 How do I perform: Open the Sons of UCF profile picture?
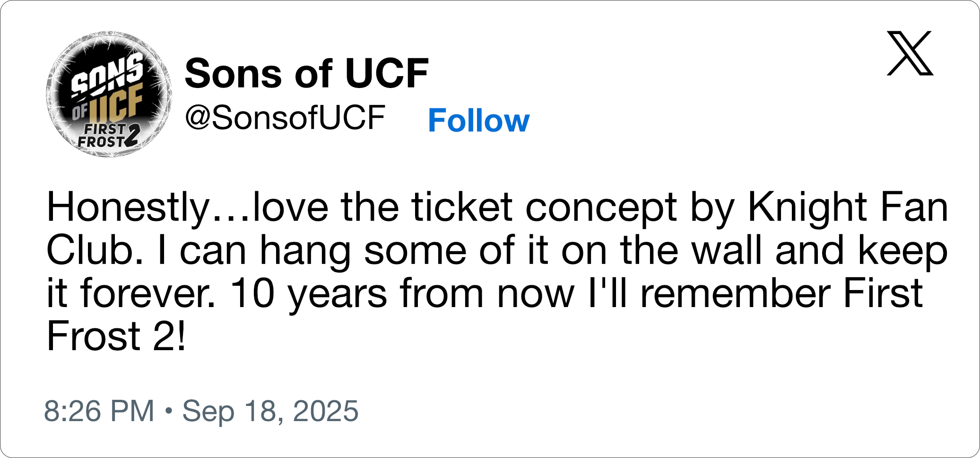(x=109, y=94)
